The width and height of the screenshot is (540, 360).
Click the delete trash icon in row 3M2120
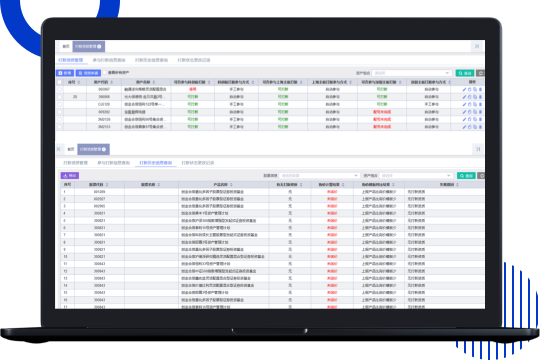pos(480,120)
